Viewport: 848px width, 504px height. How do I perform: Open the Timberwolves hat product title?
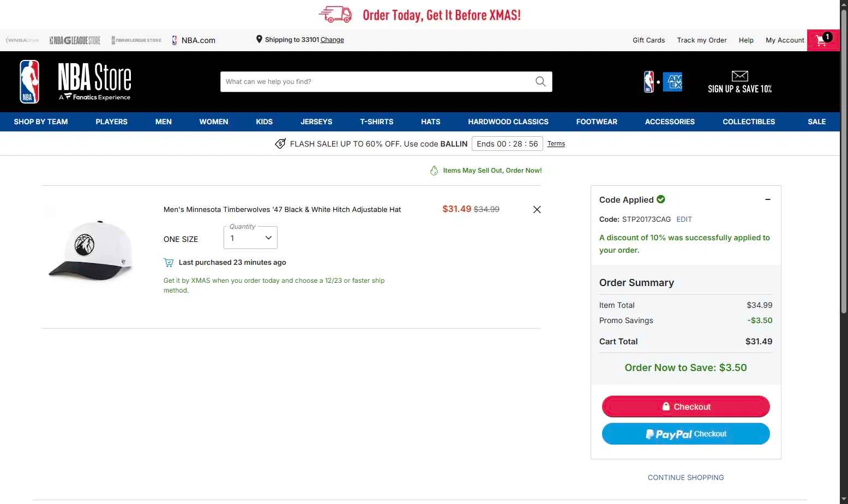pos(282,209)
